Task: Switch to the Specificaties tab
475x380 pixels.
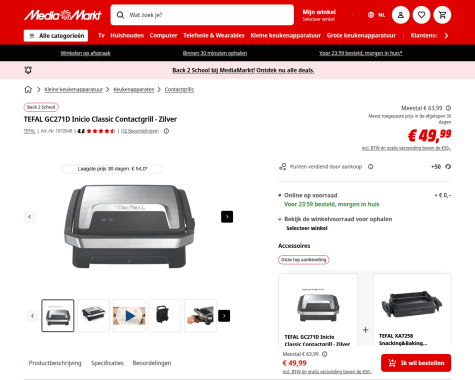Action: [x=107, y=363]
